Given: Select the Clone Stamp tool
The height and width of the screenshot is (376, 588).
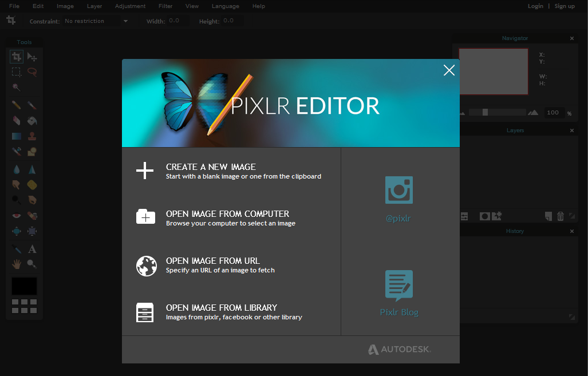Looking at the screenshot, I should point(32,136).
